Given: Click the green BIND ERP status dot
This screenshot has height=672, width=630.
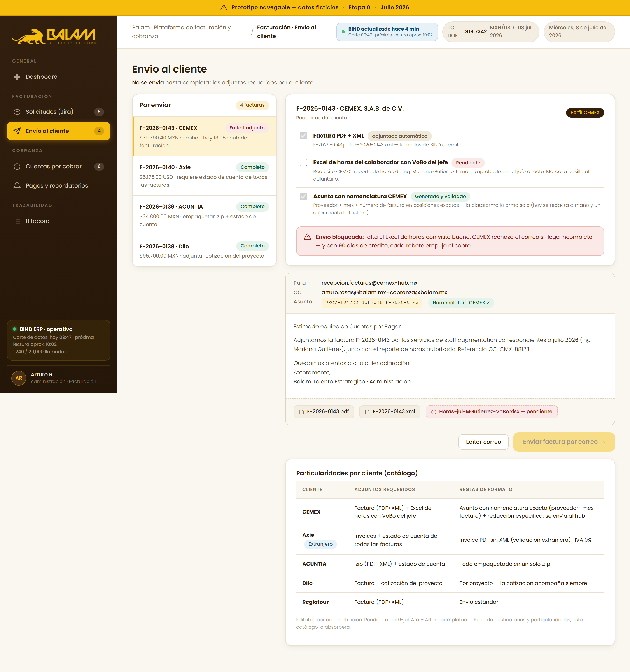Looking at the screenshot, I should (14, 329).
